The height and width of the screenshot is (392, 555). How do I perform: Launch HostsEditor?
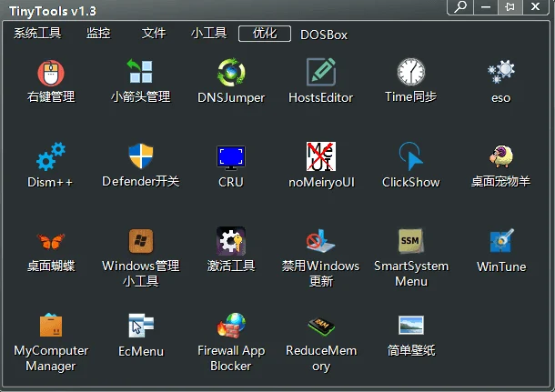(x=320, y=73)
